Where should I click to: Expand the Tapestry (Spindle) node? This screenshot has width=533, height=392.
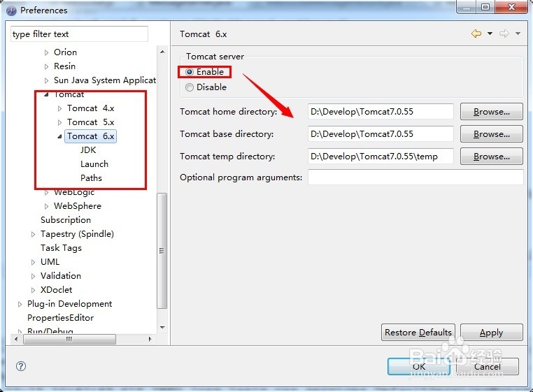34,234
